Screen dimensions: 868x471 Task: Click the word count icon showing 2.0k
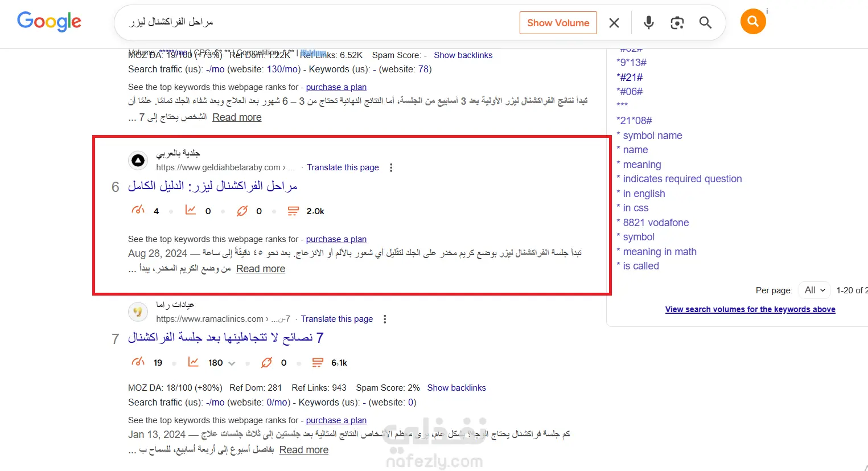[x=293, y=211]
